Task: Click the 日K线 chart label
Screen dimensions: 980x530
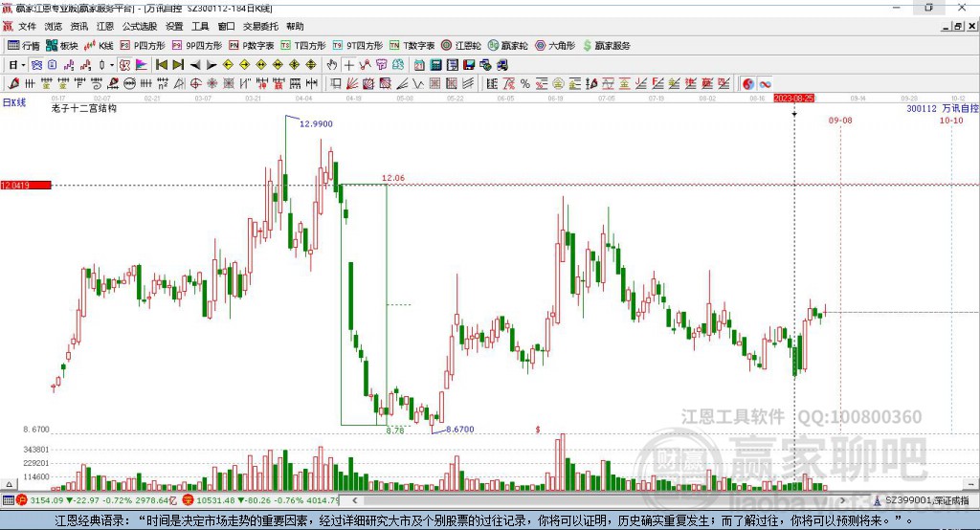Action: 14,102
